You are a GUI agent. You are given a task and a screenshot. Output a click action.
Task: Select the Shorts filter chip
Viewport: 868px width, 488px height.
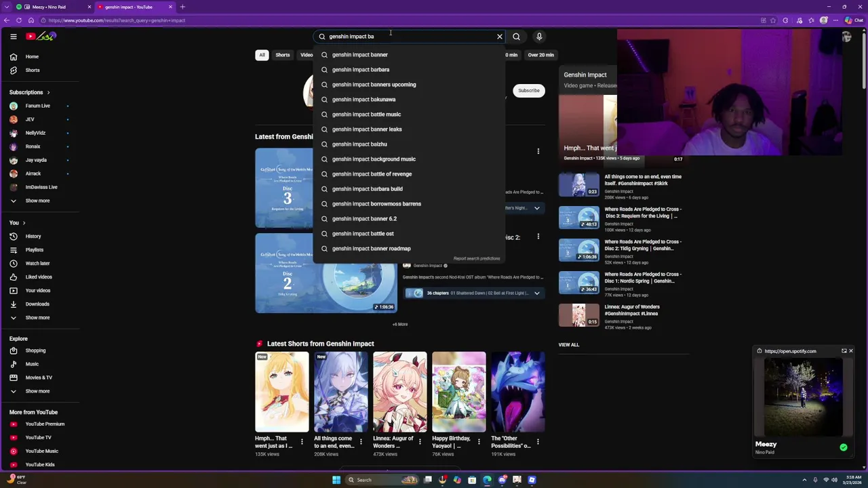283,55
